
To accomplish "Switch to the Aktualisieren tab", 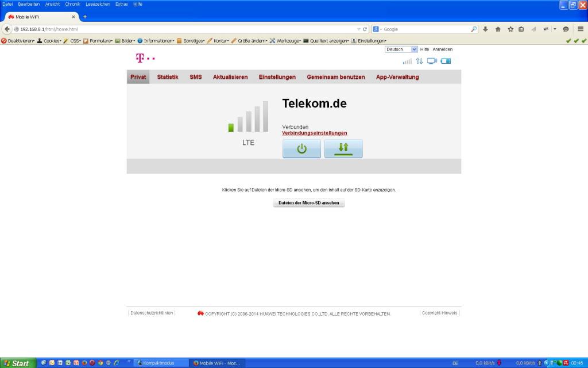I will (x=230, y=77).
